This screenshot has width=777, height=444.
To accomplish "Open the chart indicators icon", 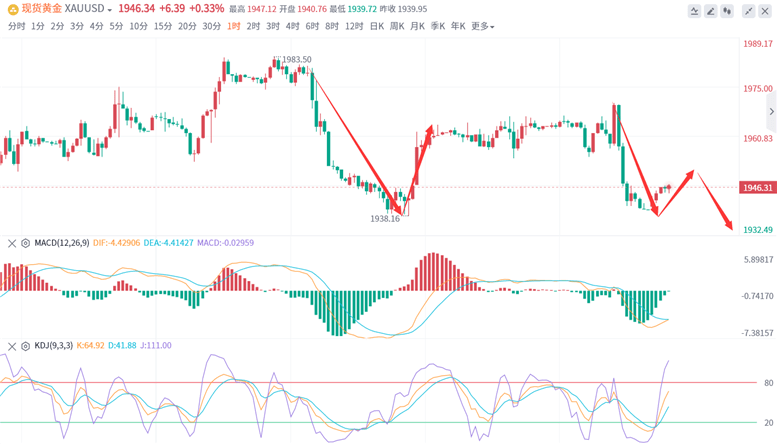I will tap(694, 11).
